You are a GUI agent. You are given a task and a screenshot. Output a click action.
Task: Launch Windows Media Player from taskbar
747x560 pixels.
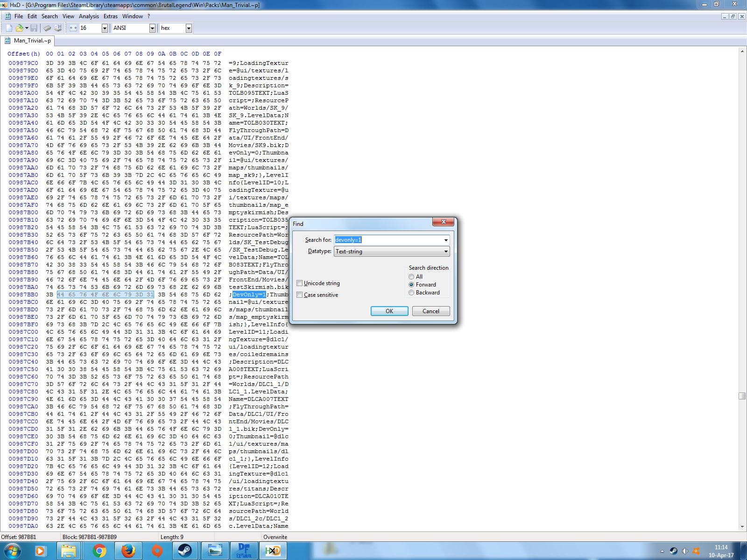pyautogui.click(x=40, y=551)
